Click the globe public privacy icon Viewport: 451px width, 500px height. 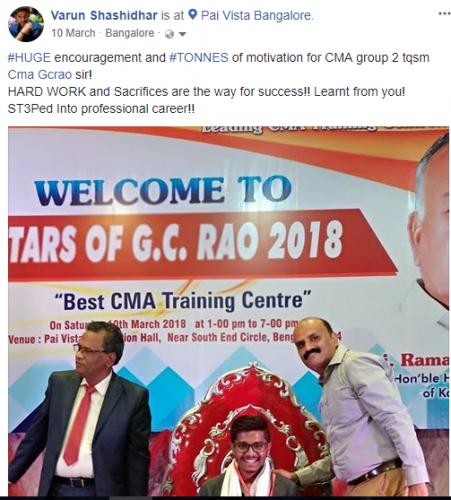pos(169,34)
